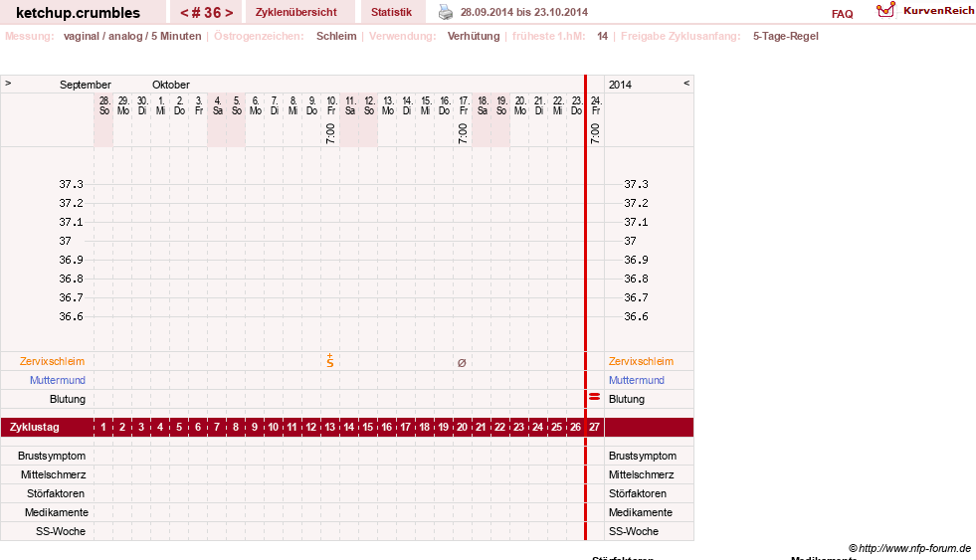Viewport: 976px width, 560px height.
Task: Click the left 37.3 temperature axis label
Action: [x=71, y=184]
